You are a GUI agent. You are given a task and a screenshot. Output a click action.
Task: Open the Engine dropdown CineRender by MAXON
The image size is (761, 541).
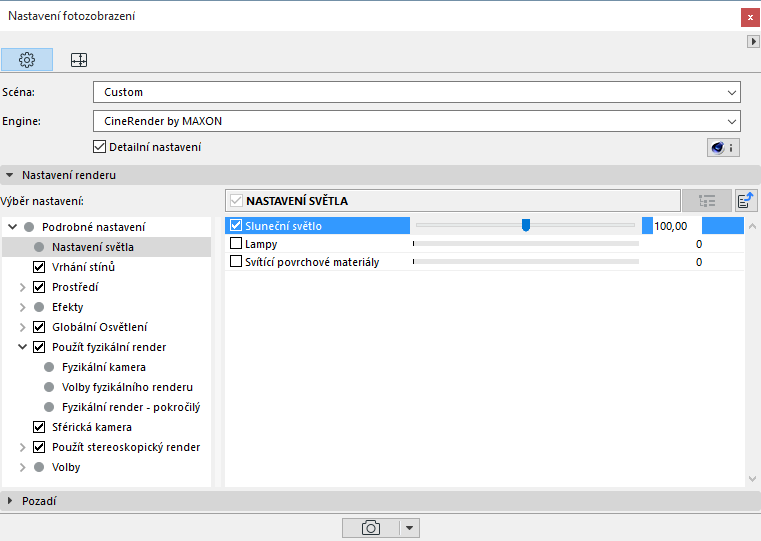point(416,121)
